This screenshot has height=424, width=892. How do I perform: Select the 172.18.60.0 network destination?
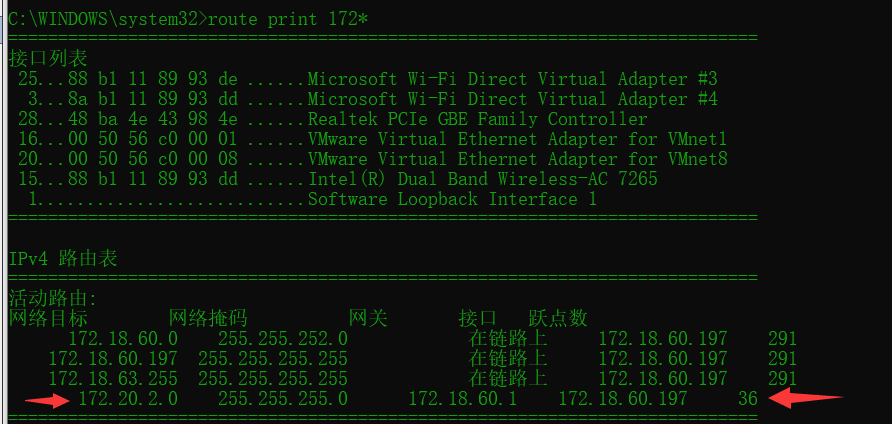123,339
